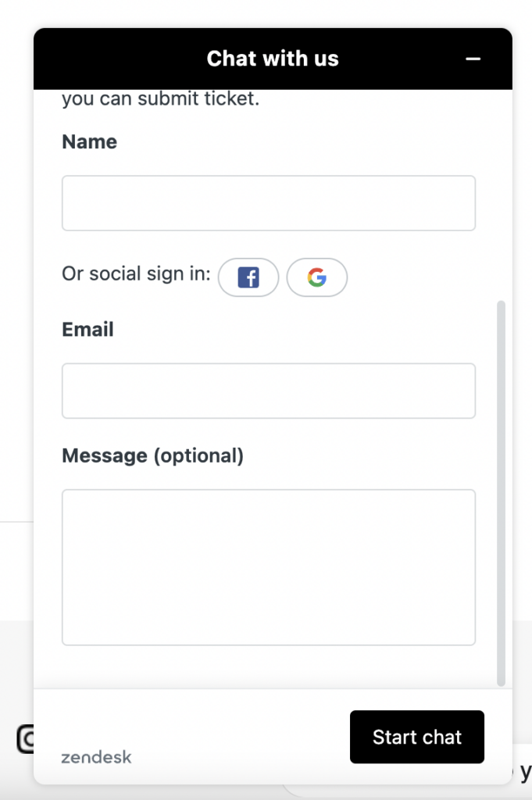Focus the Email label heading
This screenshot has height=800, width=532.
pyautogui.click(x=87, y=329)
